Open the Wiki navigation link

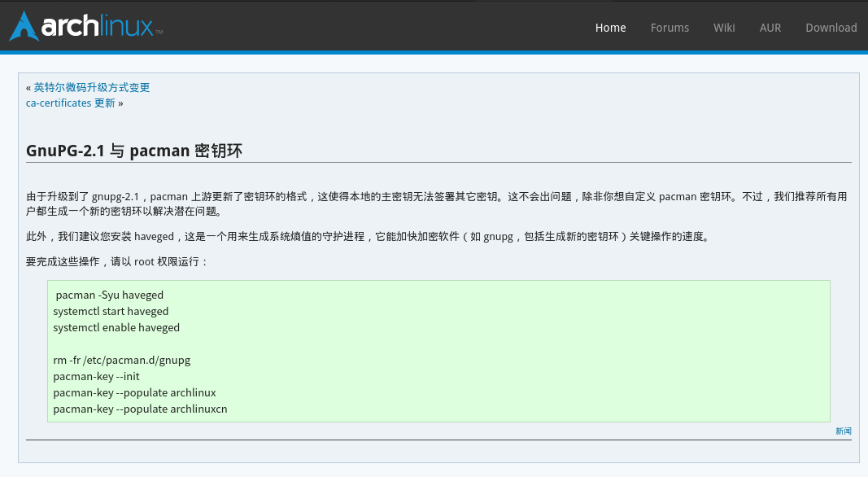point(724,28)
